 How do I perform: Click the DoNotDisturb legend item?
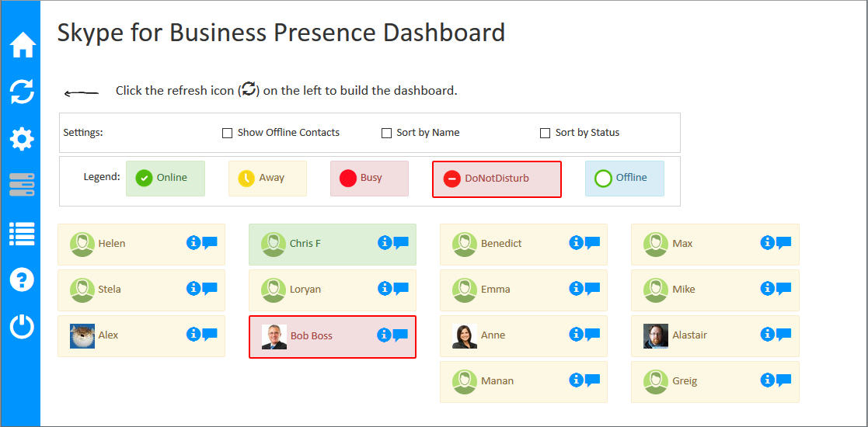coord(497,179)
